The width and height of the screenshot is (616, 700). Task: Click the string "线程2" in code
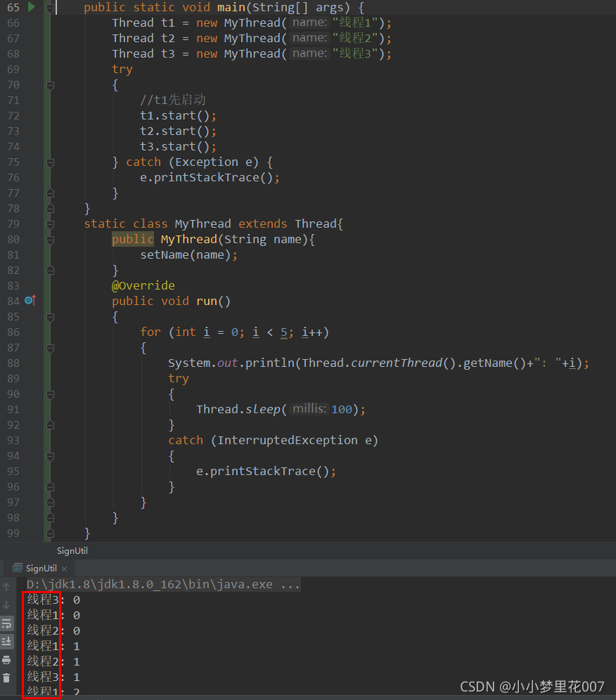[x=356, y=39]
